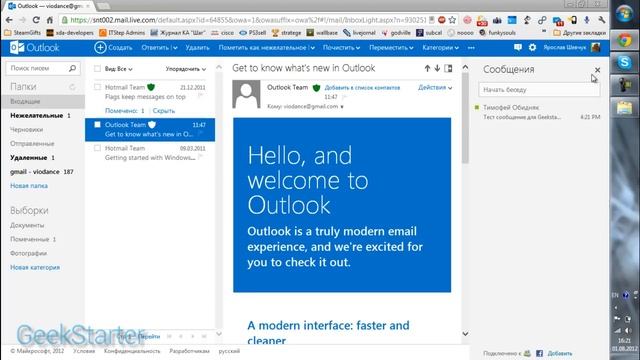Click the Facebook icon in messaging footer
Viewport: 640px width, 360px height.
539,353
